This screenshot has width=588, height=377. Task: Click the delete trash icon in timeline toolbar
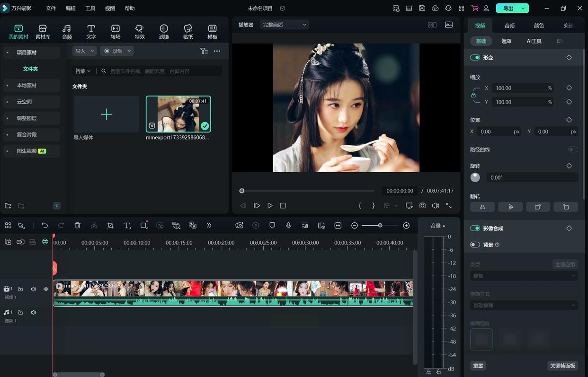(x=78, y=226)
